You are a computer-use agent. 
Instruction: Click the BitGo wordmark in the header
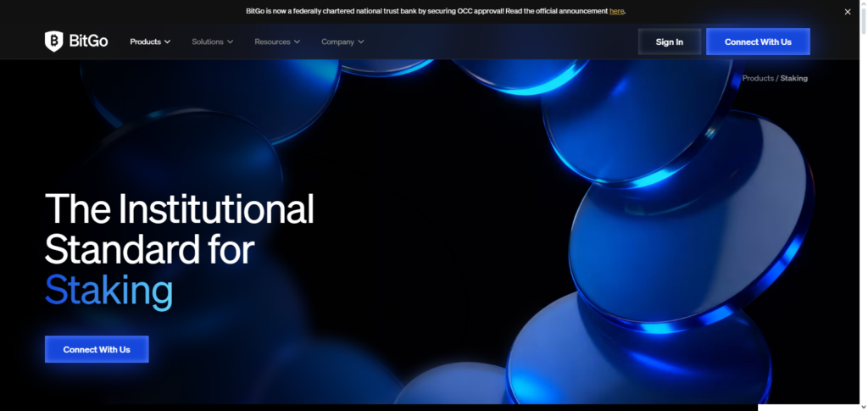pos(88,42)
